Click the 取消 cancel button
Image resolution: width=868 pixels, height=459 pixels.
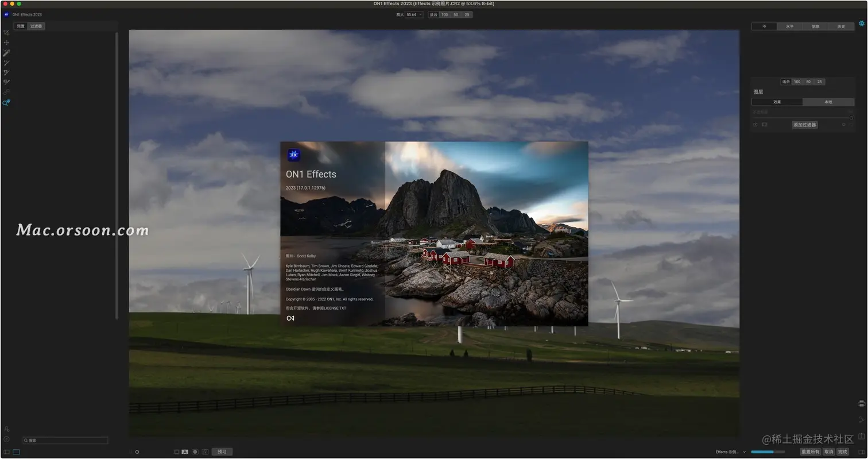tap(829, 452)
